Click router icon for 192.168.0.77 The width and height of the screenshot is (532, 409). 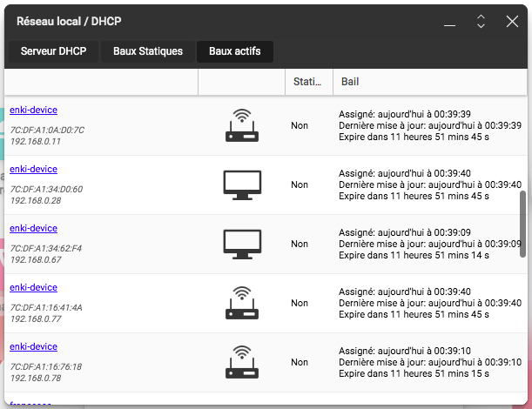pos(242,303)
